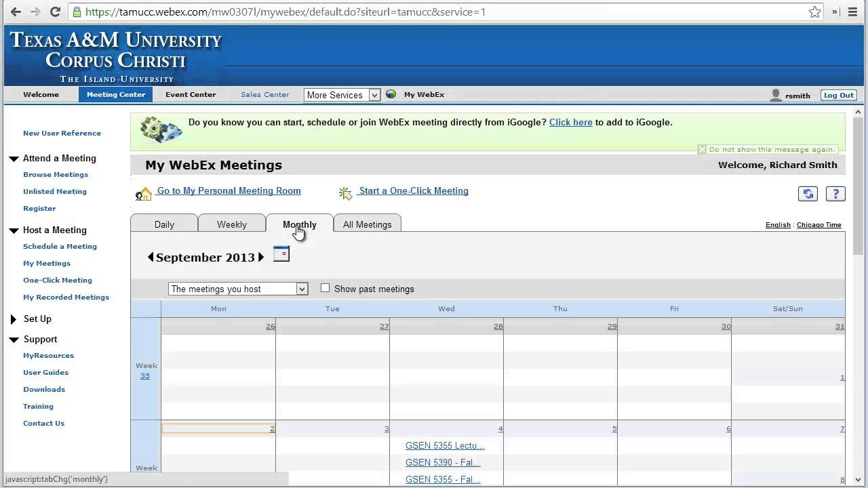This screenshot has width=868, height=488.
Task: Select the Monthly tab
Action: [300, 224]
